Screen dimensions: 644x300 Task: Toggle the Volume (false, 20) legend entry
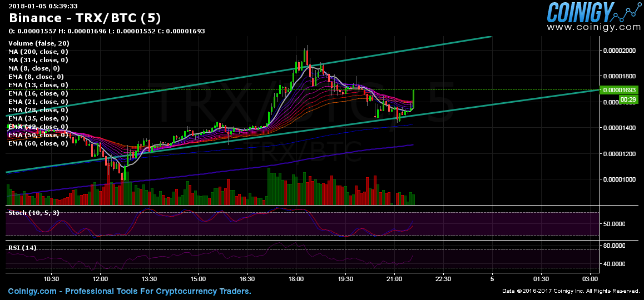click(x=39, y=43)
